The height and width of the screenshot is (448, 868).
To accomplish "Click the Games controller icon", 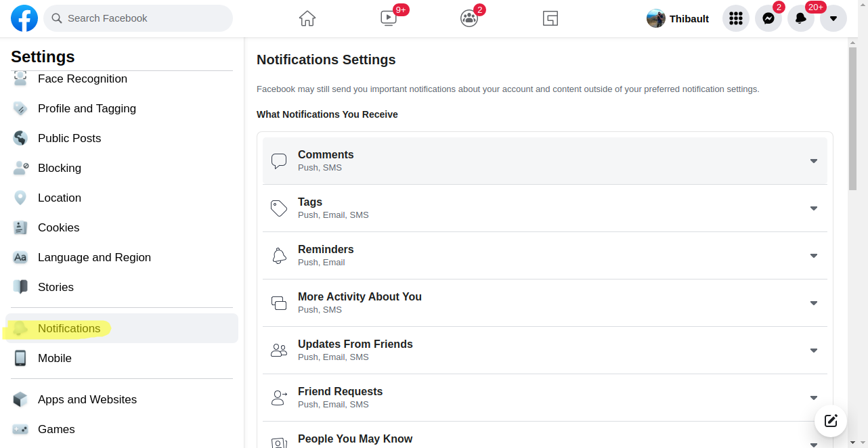I will click(20, 429).
